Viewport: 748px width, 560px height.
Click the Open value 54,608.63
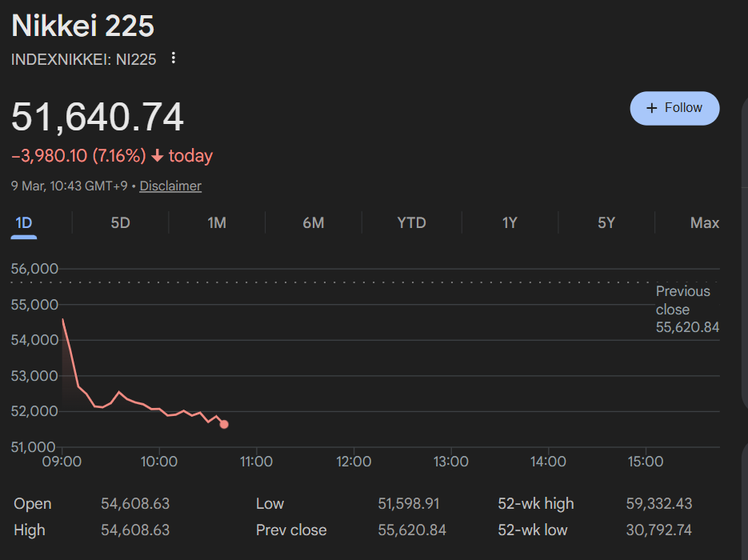[x=135, y=504]
